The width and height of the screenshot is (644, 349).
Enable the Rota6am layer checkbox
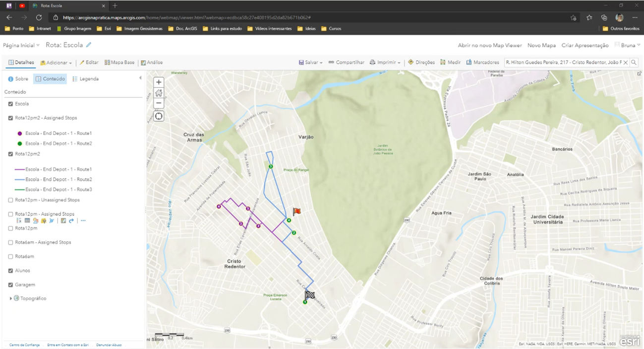tap(10, 257)
